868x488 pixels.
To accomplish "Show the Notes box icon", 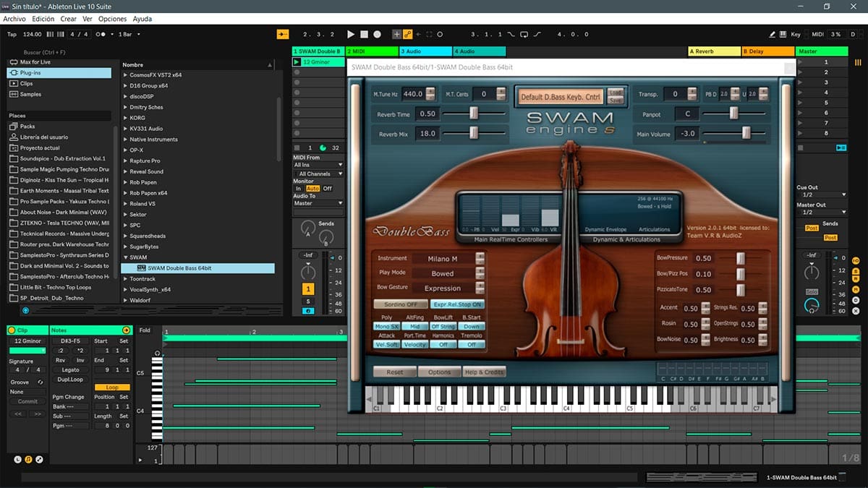I will [x=28, y=460].
